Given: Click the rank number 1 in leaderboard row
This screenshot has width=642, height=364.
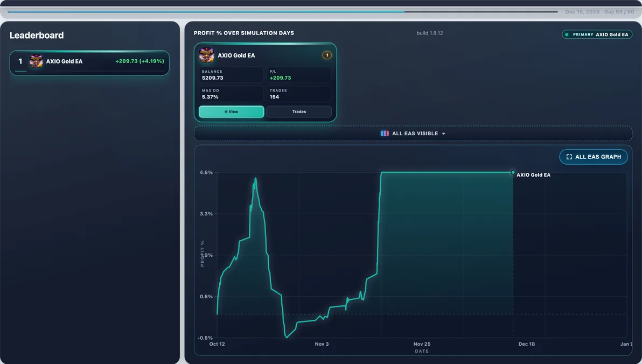Looking at the screenshot, I should (x=20, y=61).
